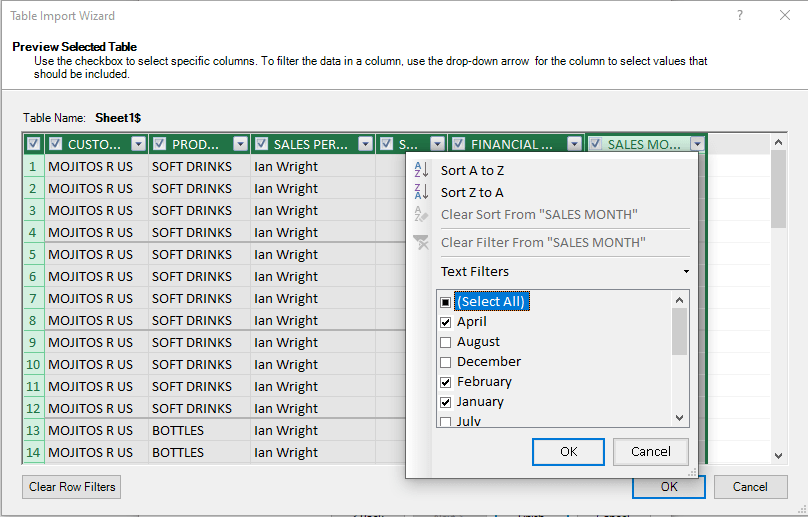Screen dimensions: 808x517
Task: Click the filter list scrollbar down arrow
Action: coord(679,418)
